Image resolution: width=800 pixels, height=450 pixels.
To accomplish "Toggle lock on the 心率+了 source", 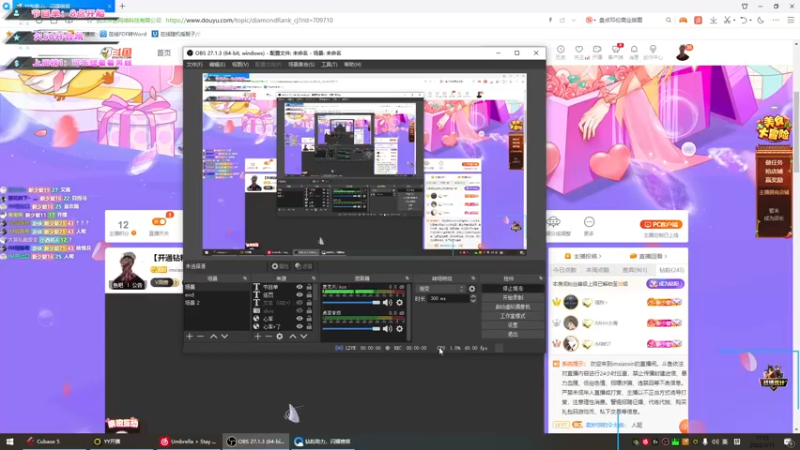I will point(309,326).
